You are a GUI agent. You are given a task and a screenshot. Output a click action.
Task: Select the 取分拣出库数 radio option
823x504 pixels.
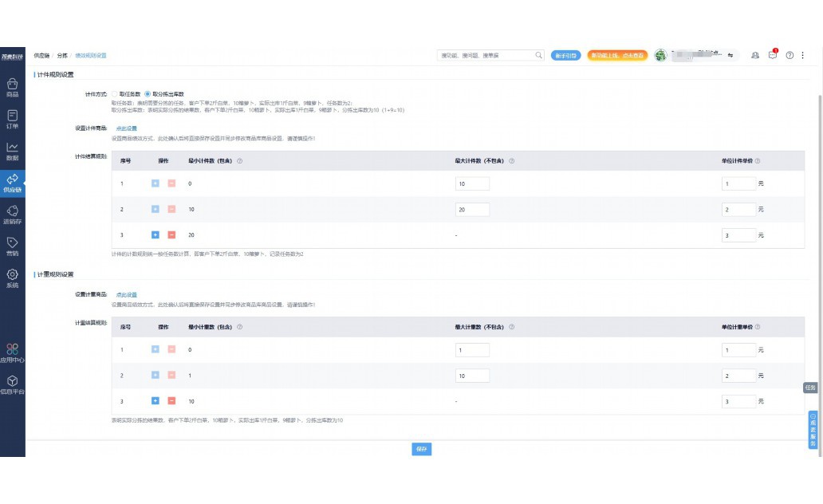(x=148, y=94)
